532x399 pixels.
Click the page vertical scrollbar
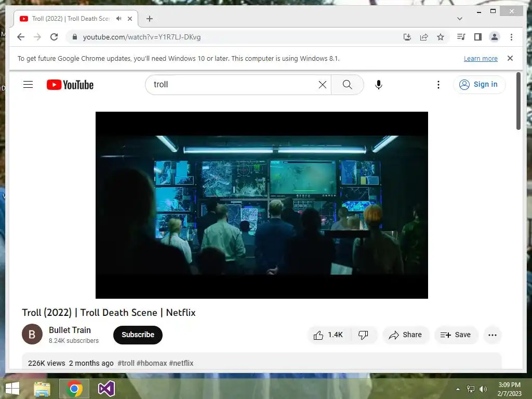pyautogui.click(x=518, y=101)
